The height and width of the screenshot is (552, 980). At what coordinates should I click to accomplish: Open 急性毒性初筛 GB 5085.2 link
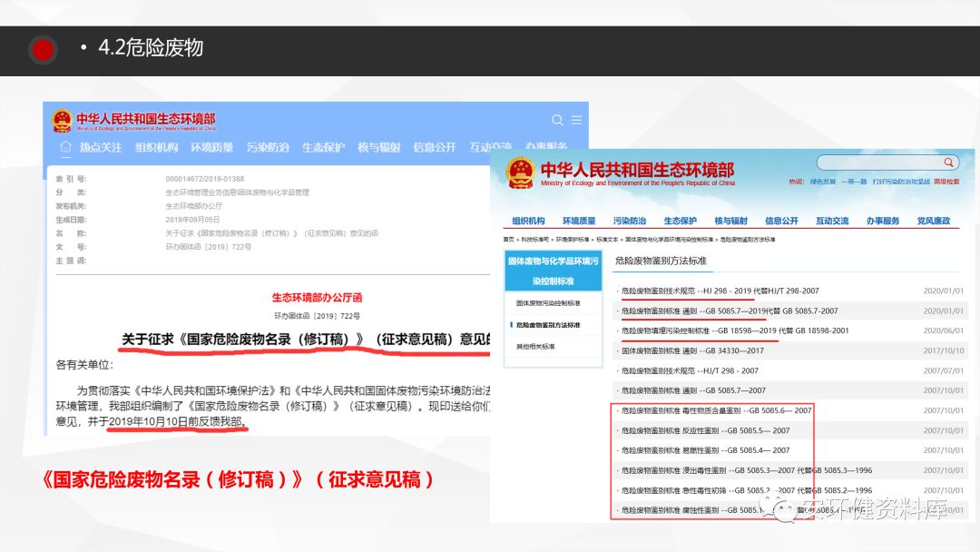[747, 490]
